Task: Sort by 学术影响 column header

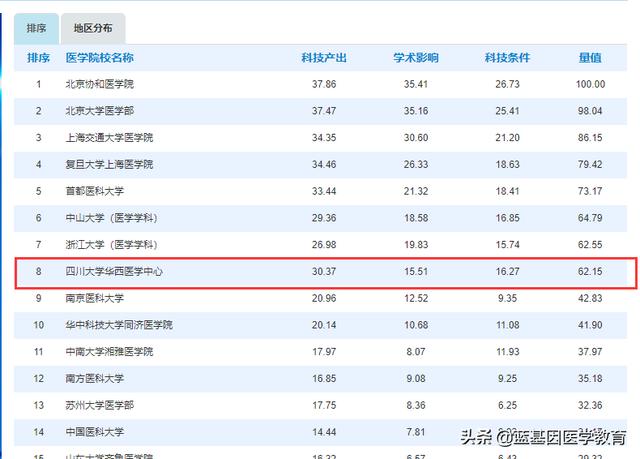Action: 416,58
